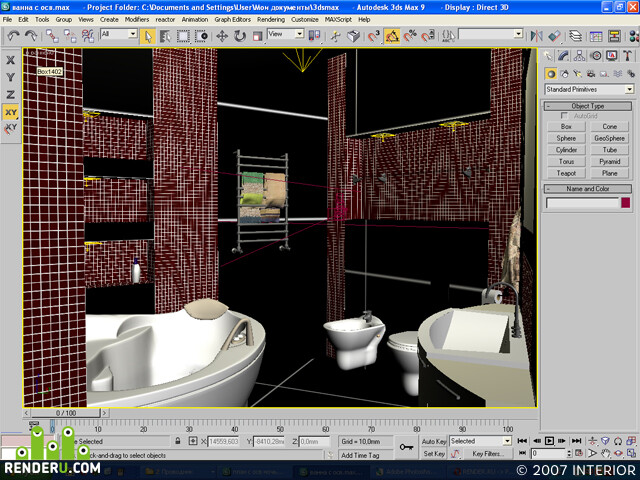
Task: Toggle the Angle Snap icon
Action: (392, 36)
